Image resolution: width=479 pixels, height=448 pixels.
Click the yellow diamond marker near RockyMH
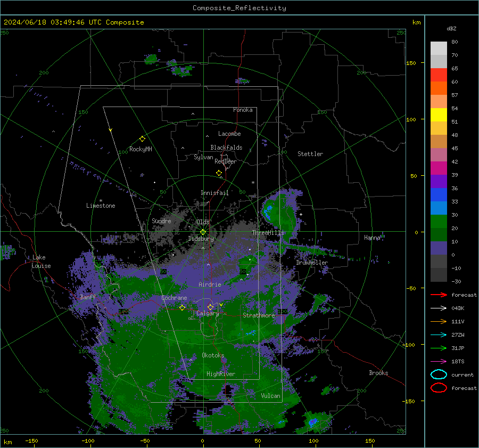142,139
